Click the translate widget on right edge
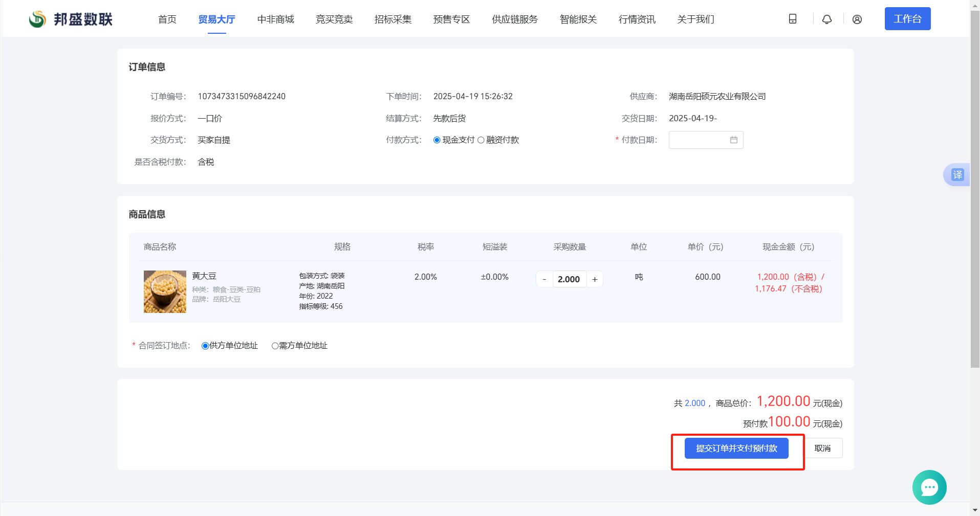 [956, 175]
